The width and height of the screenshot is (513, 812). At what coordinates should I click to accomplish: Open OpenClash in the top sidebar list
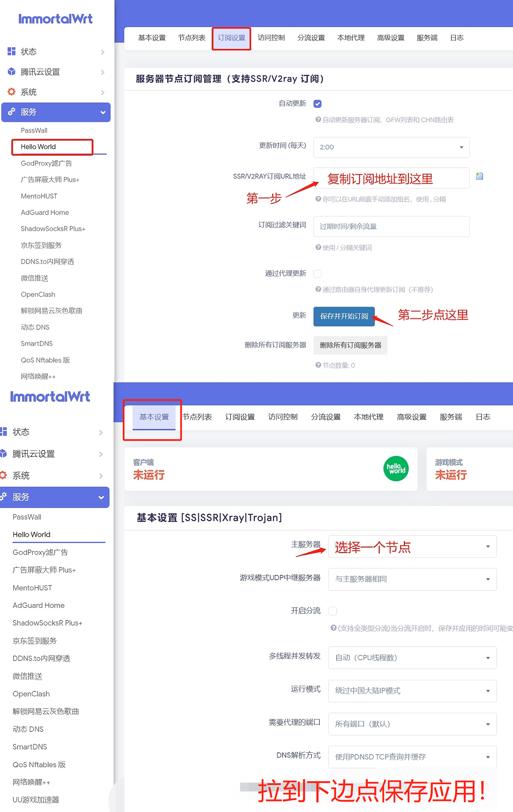(38, 294)
